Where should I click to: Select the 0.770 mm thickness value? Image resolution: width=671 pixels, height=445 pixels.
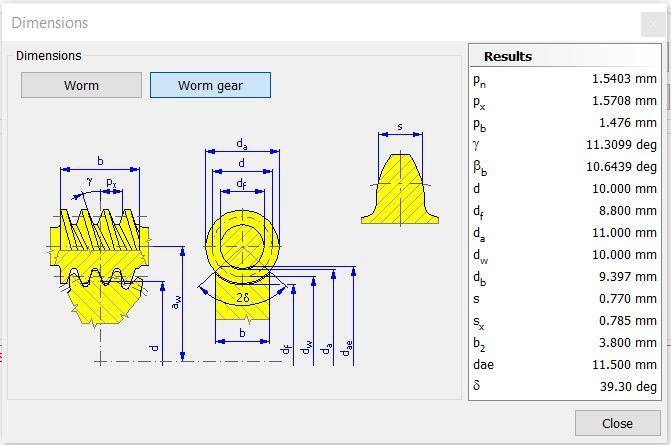tap(627, 299)
